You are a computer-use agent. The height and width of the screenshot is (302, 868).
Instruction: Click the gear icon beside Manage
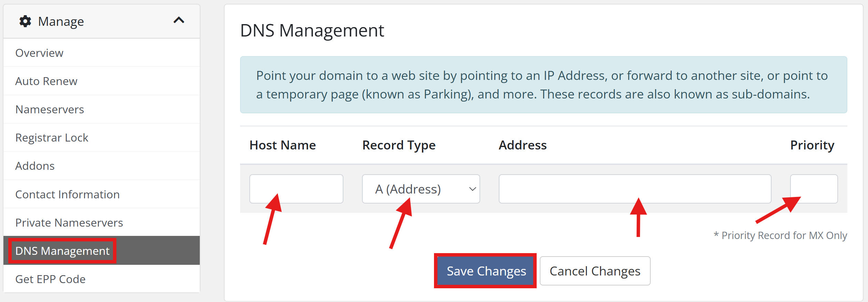(x=25, y=21)
